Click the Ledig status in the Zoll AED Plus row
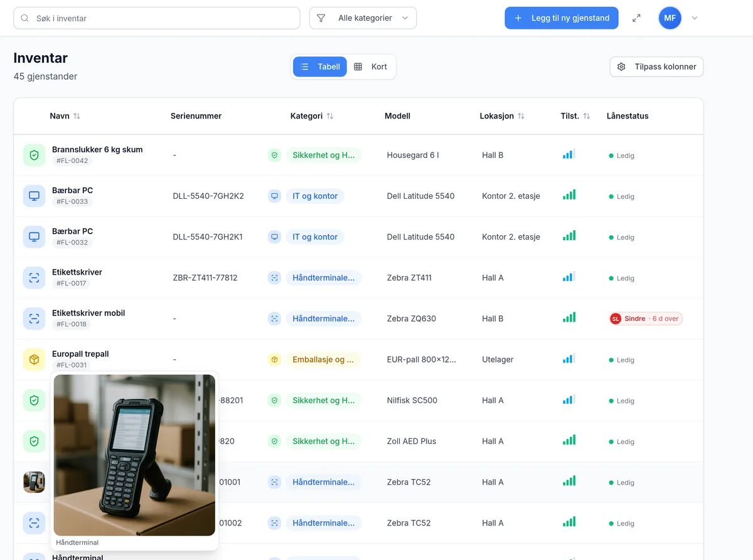 tap(621, 441)
